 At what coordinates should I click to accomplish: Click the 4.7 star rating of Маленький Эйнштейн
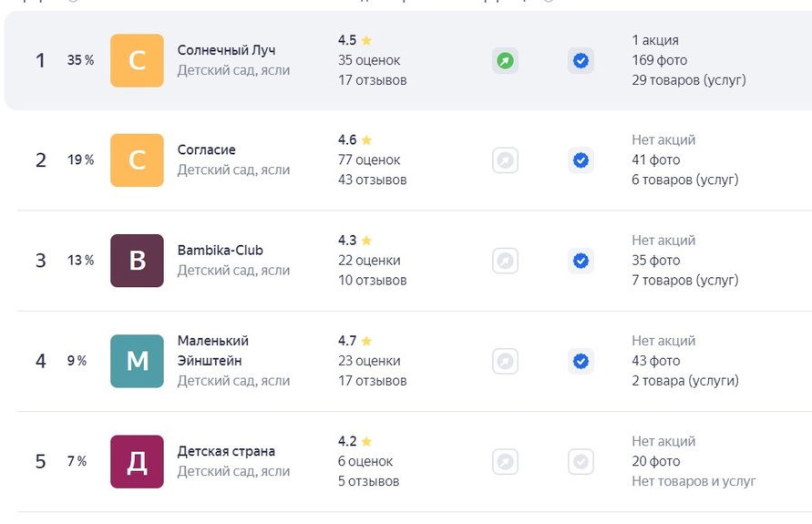click(x=355, y=341)
